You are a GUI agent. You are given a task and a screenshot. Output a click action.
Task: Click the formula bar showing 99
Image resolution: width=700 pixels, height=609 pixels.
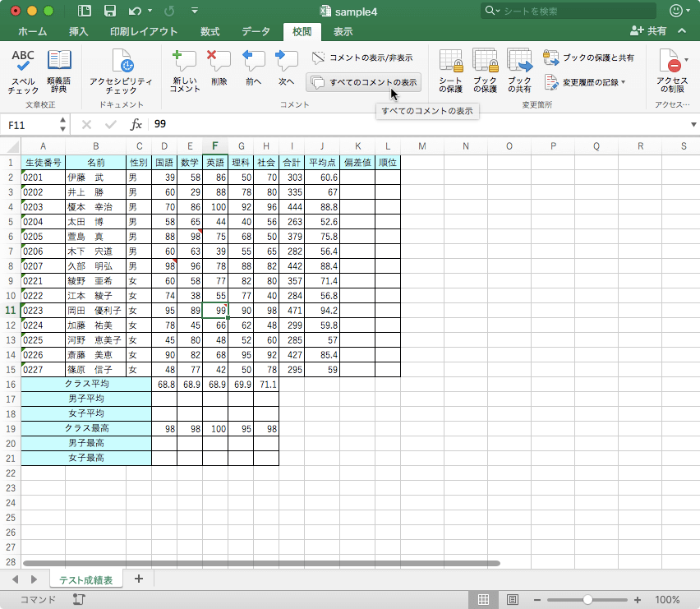pos(417,125)
